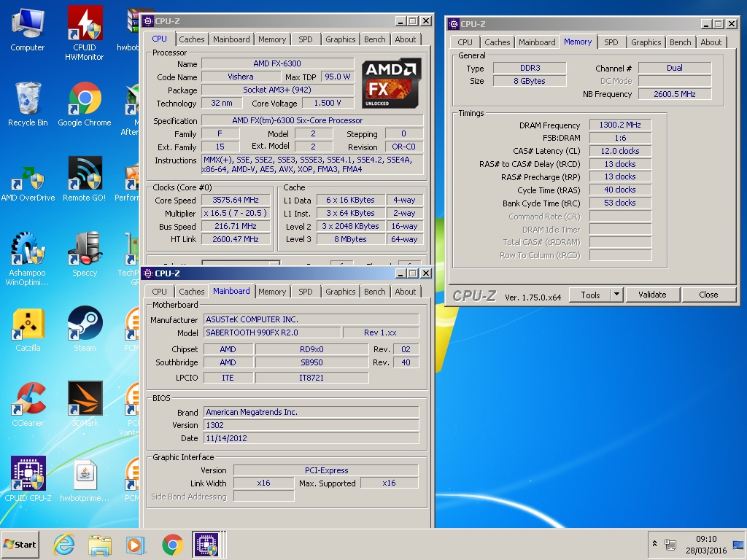Open Memory tab in the Mainboard window
Screen dimensions: 747x560
[272, 292]
